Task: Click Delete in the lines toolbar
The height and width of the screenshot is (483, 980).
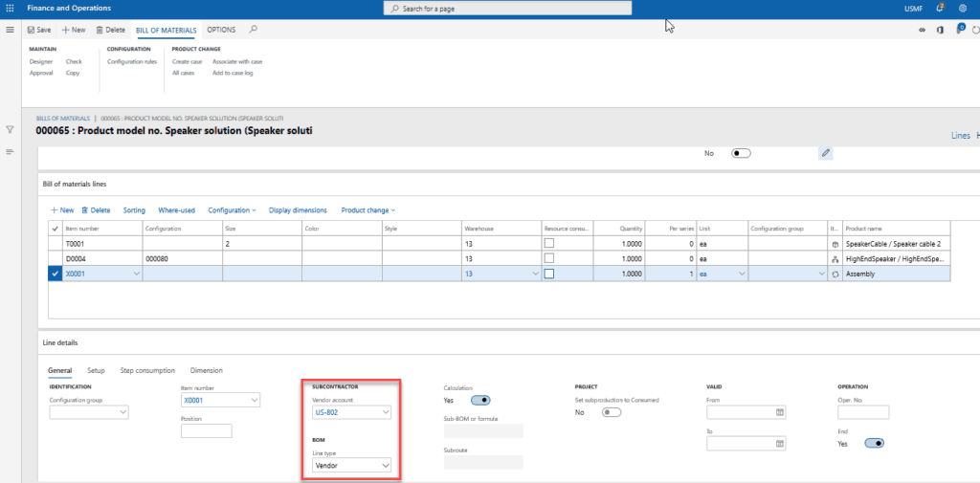Action: tap(97, 210)
